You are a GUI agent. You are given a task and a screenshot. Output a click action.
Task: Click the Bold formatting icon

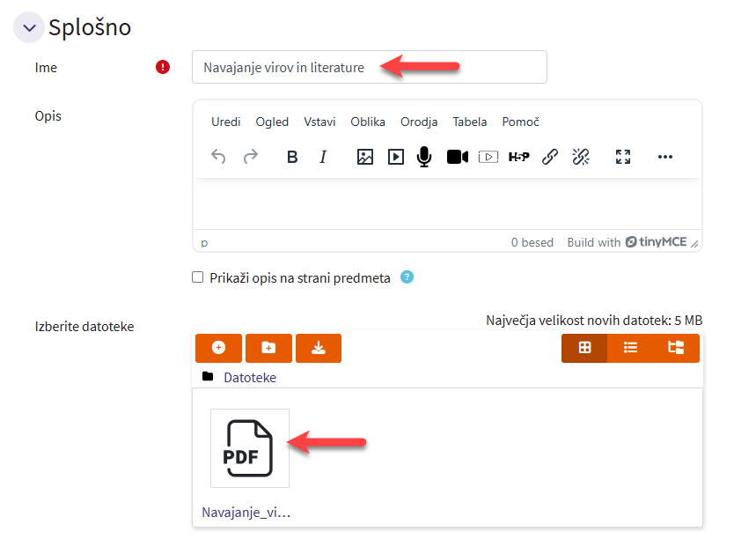click(293, 157)
